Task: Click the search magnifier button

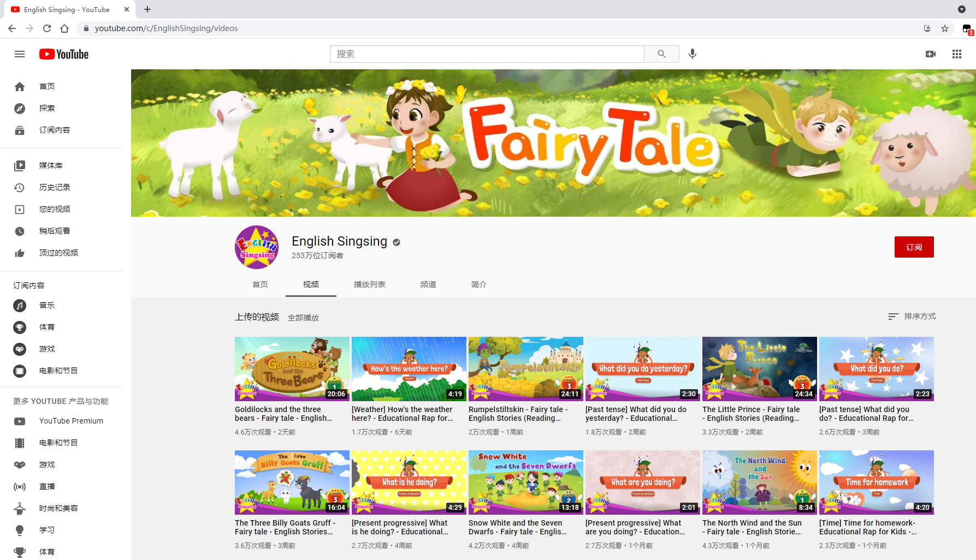Action: 661,54
